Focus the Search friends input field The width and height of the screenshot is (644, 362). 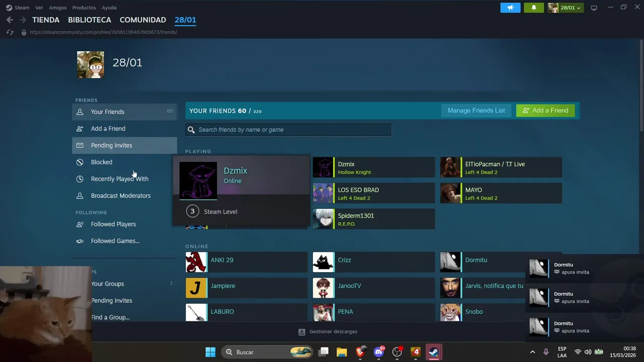(288, 130)
